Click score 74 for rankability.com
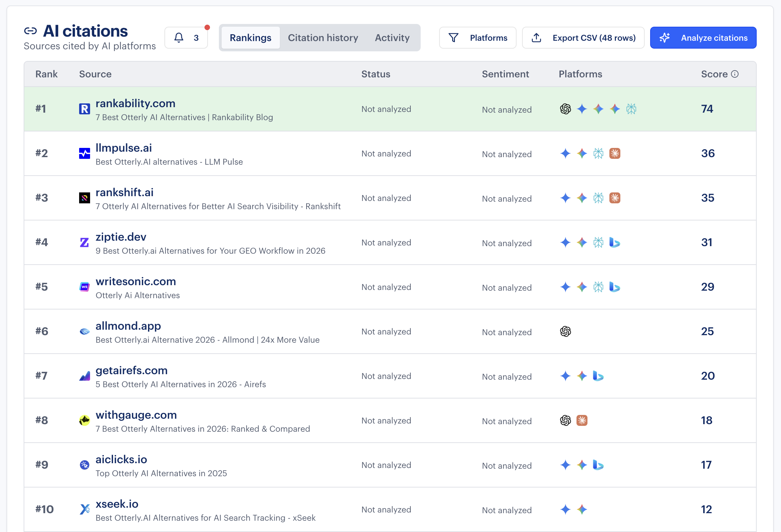 pyautogui.click(x=707, y=109)
